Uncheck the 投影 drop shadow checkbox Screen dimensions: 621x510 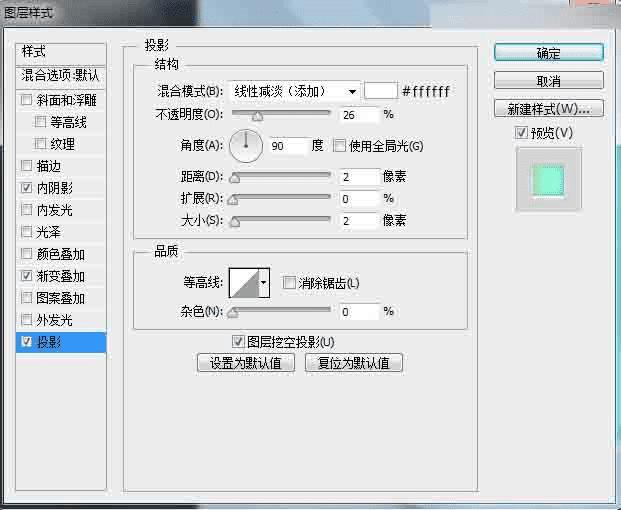click(x=26, y=341)
